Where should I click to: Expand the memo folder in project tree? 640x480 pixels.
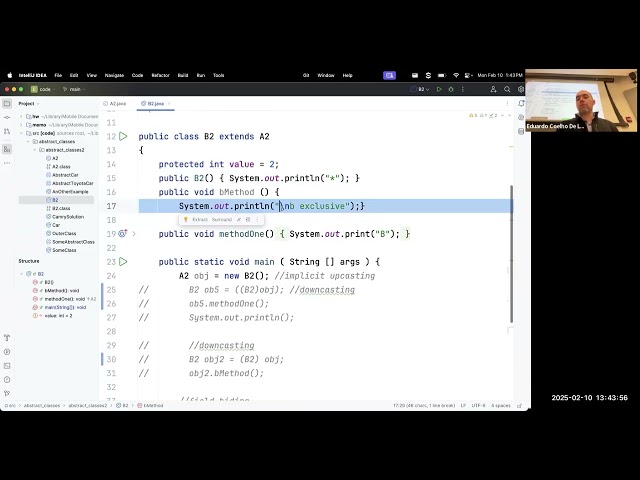tap(21, 125)
